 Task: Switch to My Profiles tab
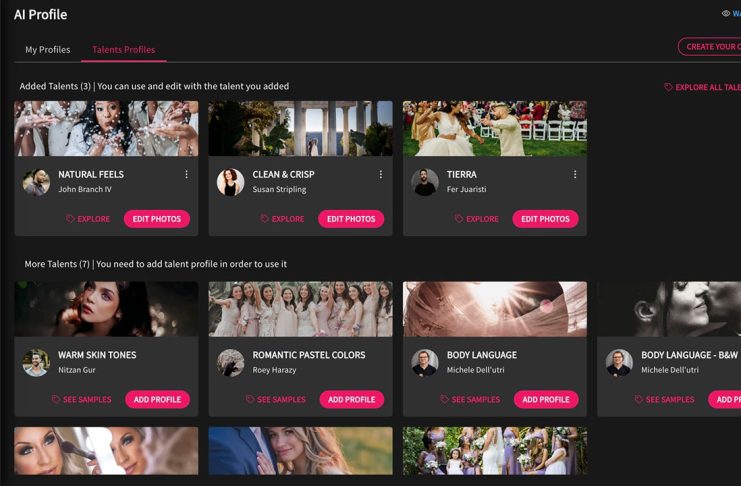coord(48,50)
